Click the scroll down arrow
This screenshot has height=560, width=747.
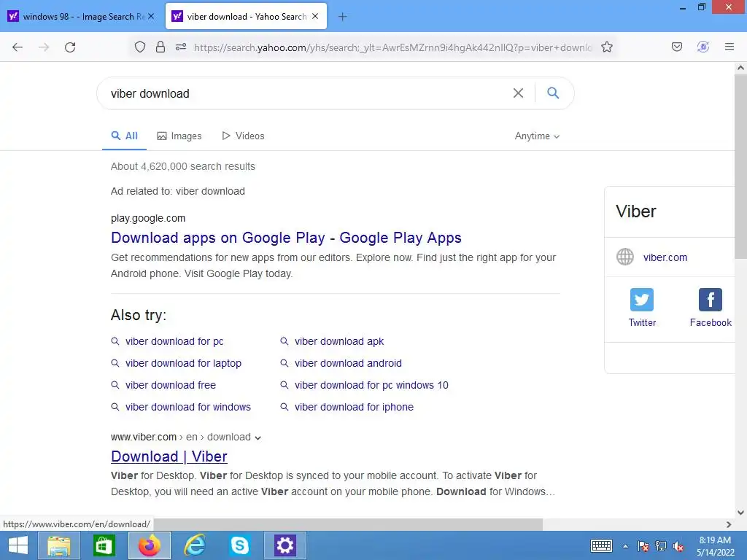point(740,513)
